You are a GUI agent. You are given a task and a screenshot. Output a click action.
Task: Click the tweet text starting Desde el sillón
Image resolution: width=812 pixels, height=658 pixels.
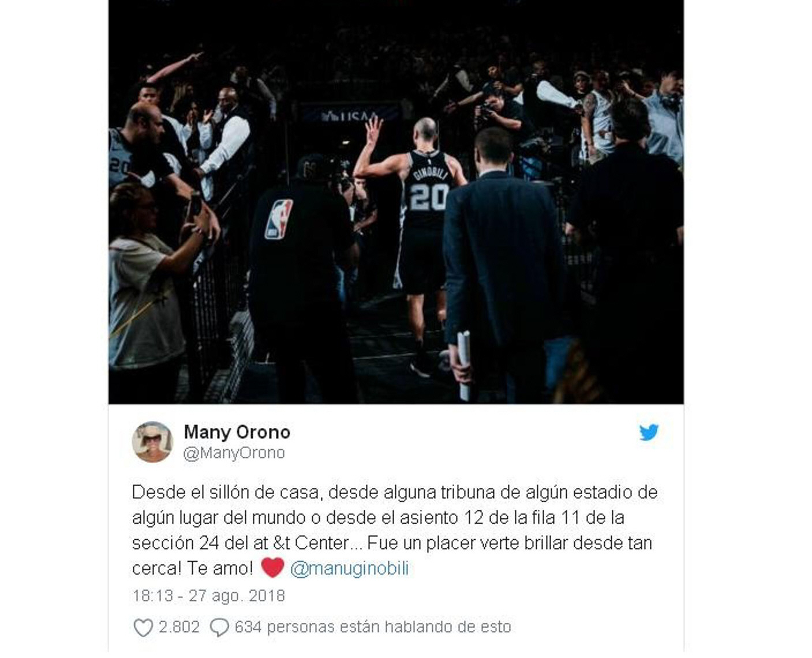[395, 530]
